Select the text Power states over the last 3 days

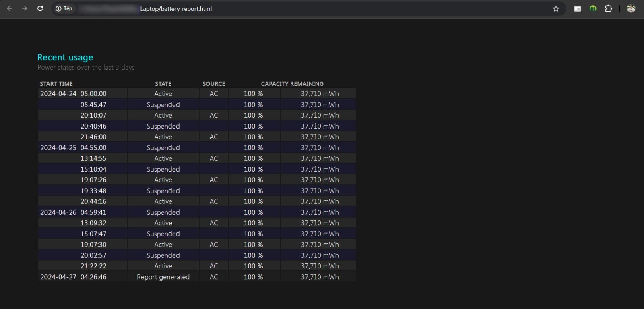point(86,67)
